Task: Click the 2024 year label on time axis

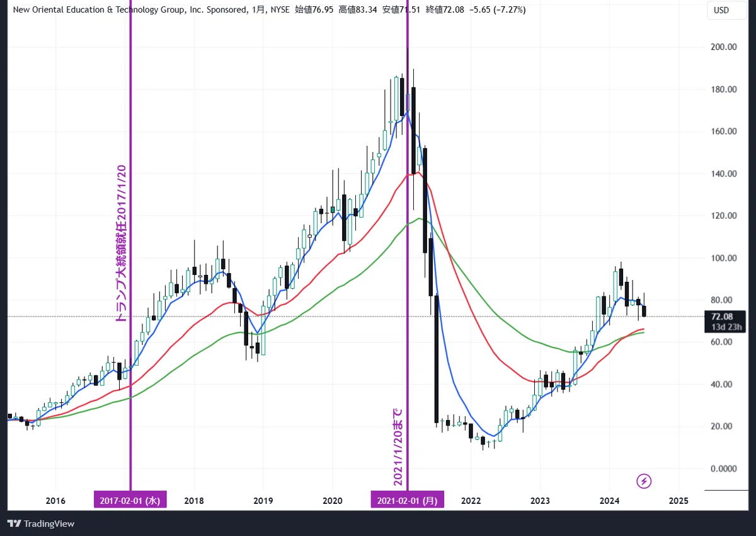Action: tap(609, 501)
